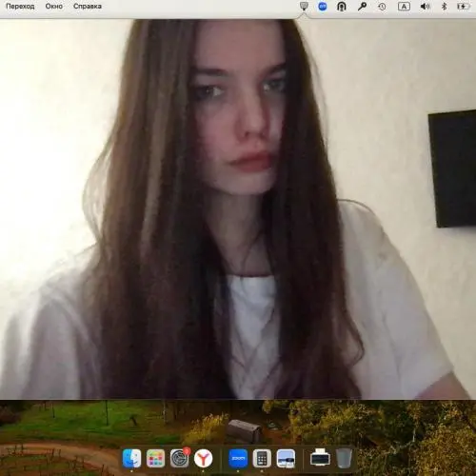Screen dimensions: 476x476
Task: Click the tunnel VPN menu bar icon
Action: (x=342, y=7)
